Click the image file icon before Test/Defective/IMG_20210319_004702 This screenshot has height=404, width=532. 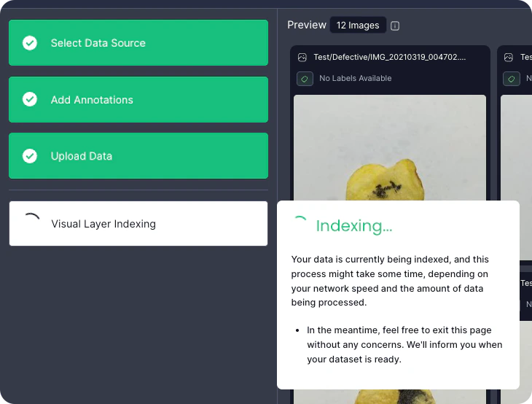click(x=302, y=58)
